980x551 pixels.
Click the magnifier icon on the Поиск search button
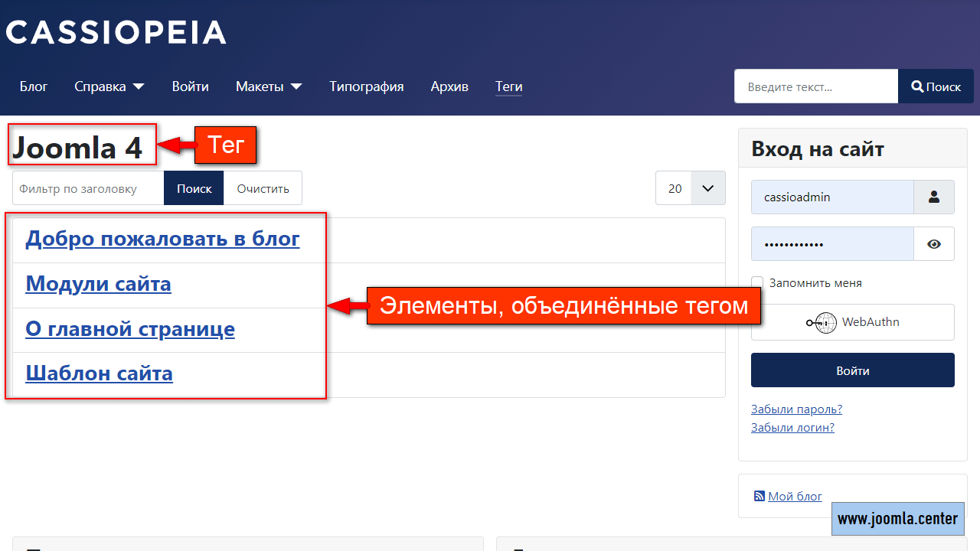pos(918,86)
